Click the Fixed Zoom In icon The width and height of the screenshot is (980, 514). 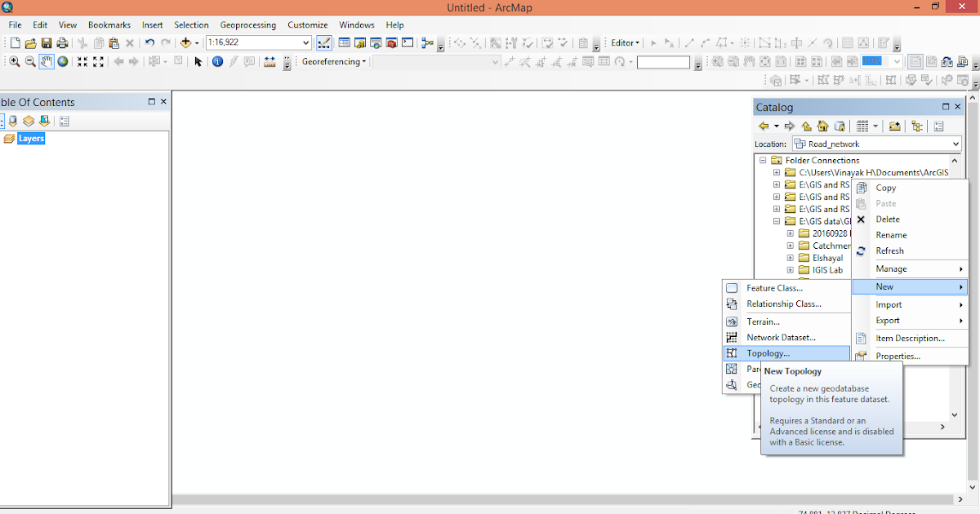[82, 61]
